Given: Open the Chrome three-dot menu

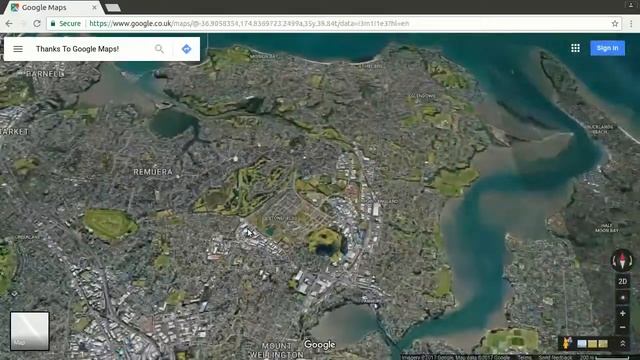Looking at the screenshot, I should 631,24.
